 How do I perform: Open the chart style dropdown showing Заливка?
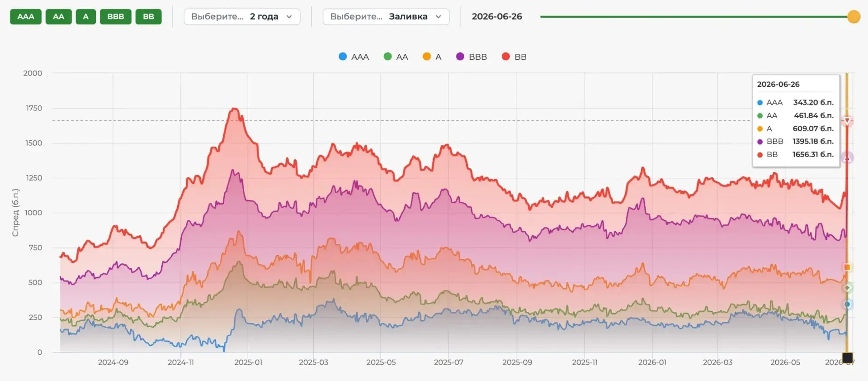click(386, 17)
